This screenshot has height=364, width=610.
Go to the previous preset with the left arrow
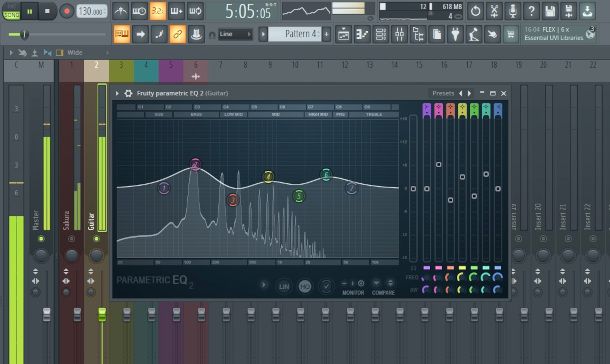461,93
